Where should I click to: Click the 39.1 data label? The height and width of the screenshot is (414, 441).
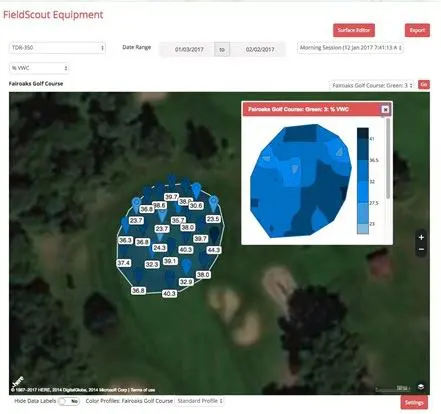pos(170,261)
